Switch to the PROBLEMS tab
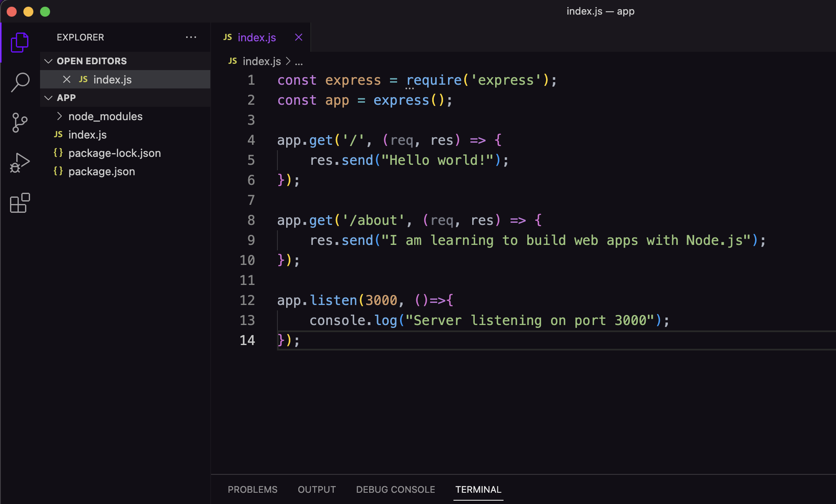This screenshot has width=836, height=504. click(x=252, y=489)
